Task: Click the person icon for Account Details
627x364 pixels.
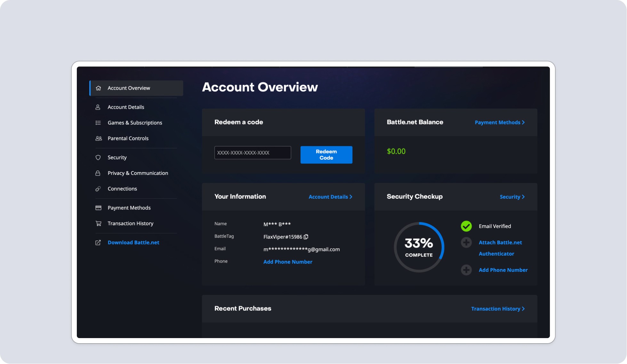Action: [x=98, y=107]
